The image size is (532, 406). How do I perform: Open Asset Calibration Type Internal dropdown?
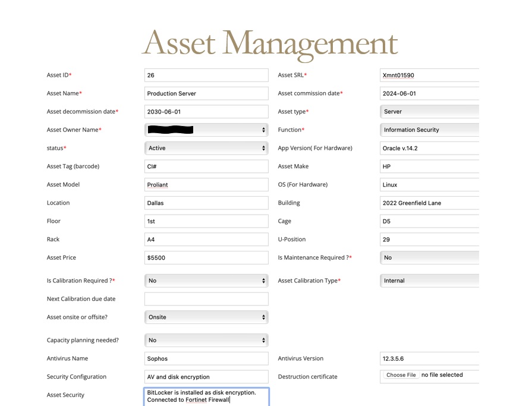[429, 281]
